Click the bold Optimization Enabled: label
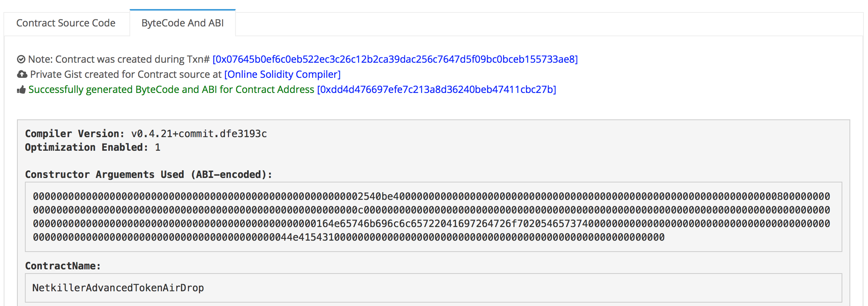This screenshot has width=868, height=306. click(x=86, y=147)
